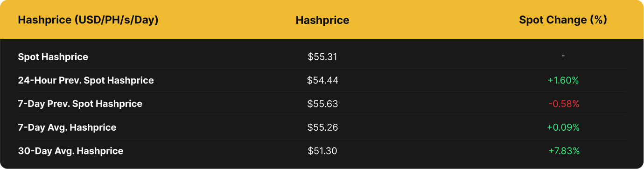Click the Hashprice (USD/PH/s/Day) column header
Viewport: 644px width, 169px height.
(88, 20)
